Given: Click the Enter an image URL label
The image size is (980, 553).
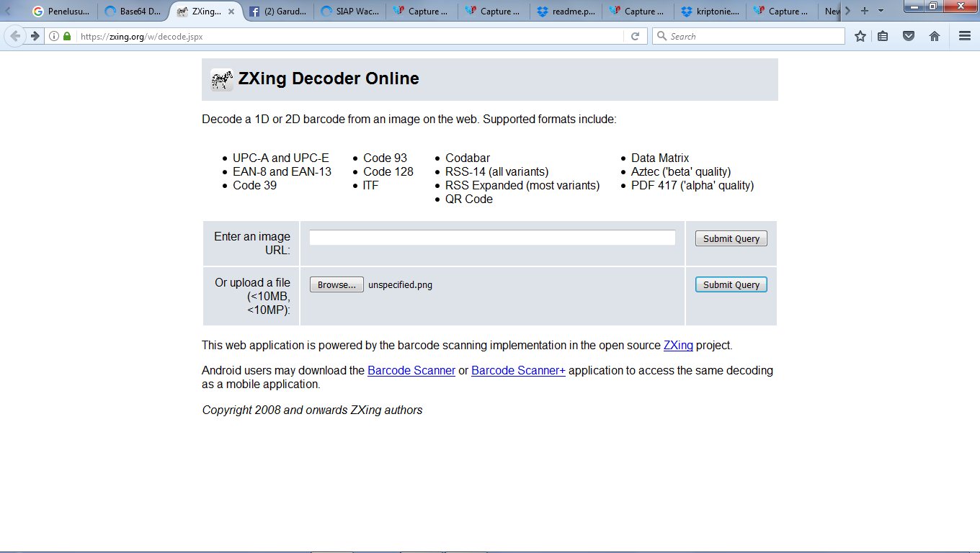Looking at the screenshot, I should [x=252, y=243].
